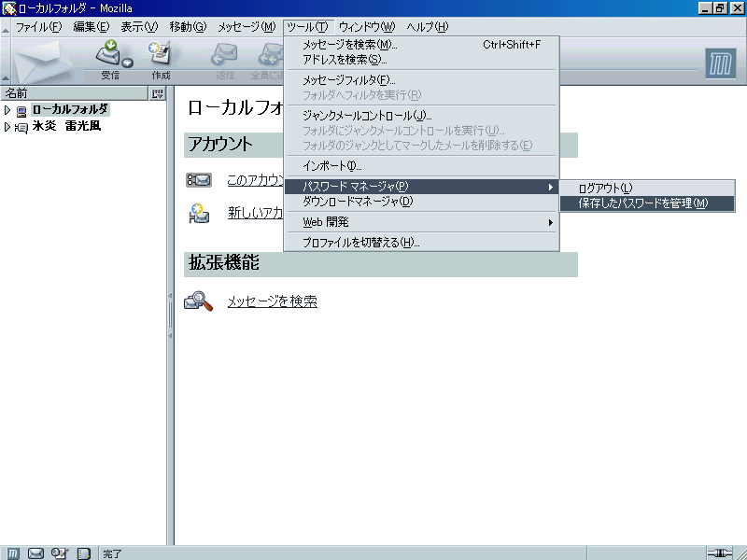The image size is (747, 560).
Task: Open the 移動(G) menu
Action: pos(188,27)
